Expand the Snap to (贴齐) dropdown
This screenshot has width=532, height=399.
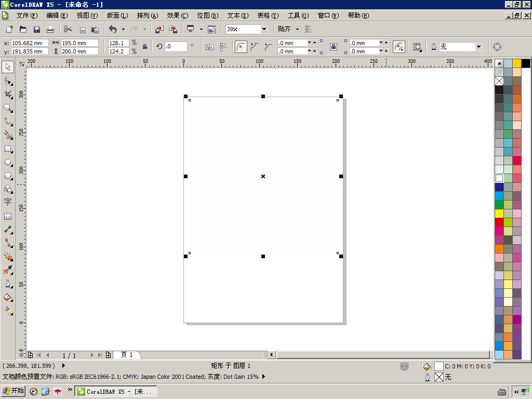297,29
